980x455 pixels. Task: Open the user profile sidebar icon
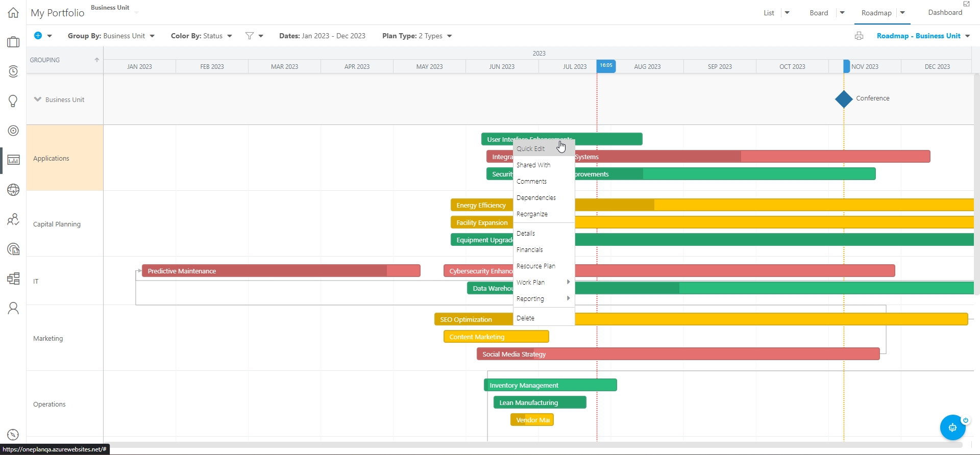coord(13,308)
